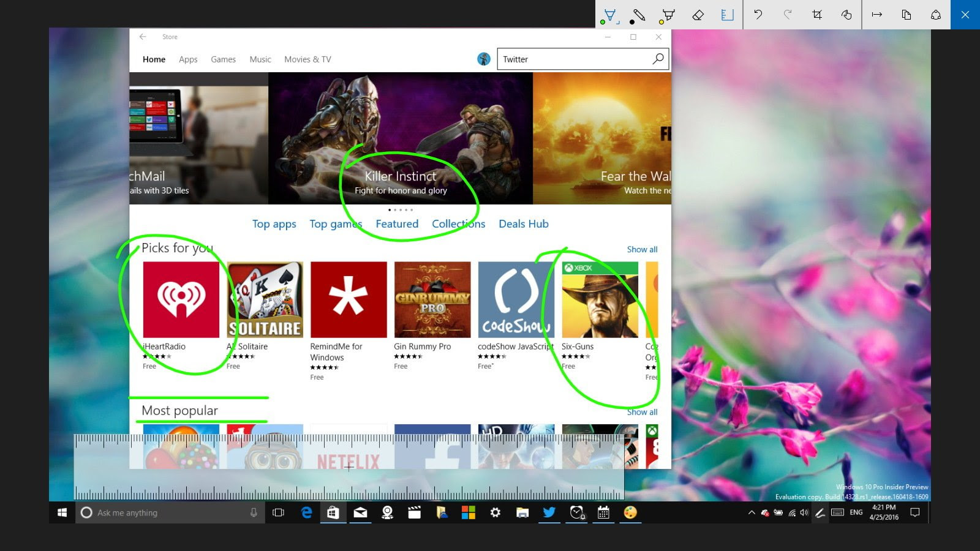Open the AE Solitaire app tile
980x551 pixels.
coord(265,315)
